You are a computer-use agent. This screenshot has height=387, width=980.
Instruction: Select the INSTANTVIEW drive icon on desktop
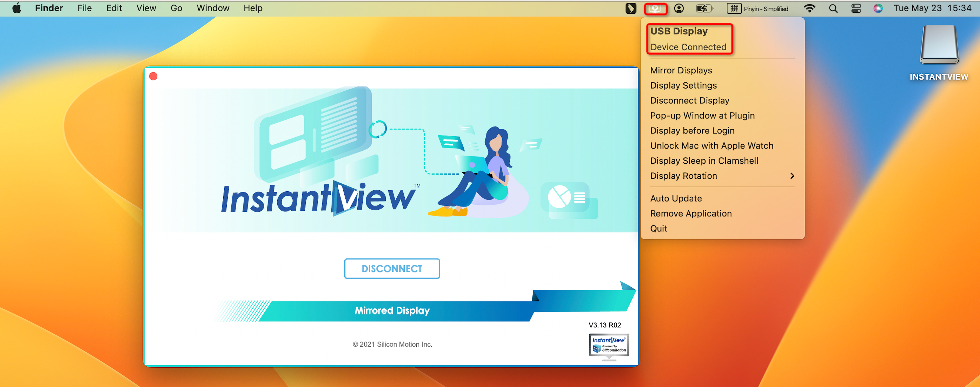939,45
